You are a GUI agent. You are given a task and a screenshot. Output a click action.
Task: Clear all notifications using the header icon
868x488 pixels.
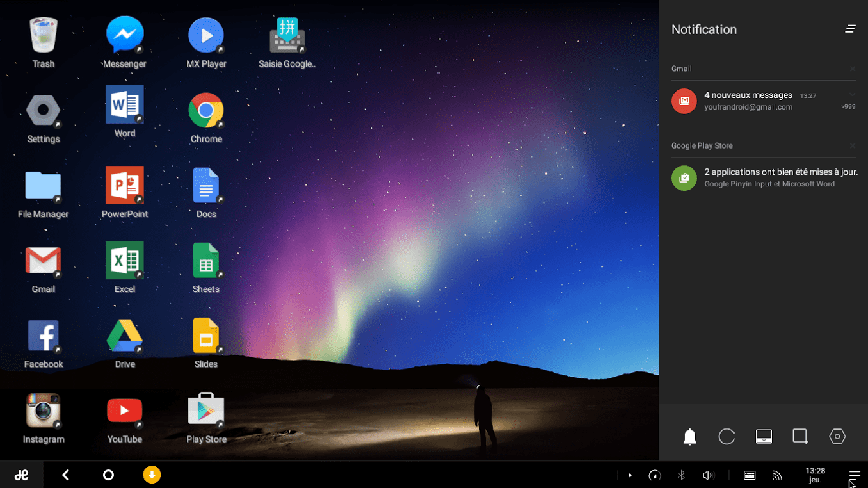(x=850, y=29)
